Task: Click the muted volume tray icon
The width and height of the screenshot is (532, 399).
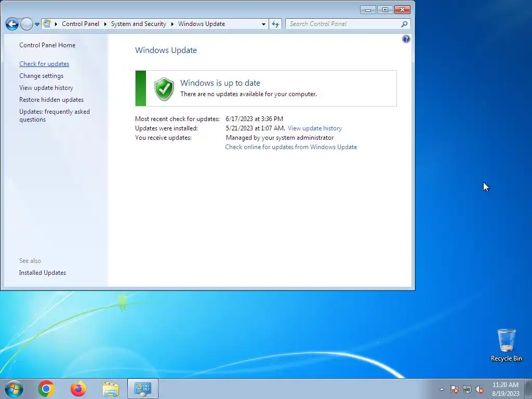Action: (480, 389)
